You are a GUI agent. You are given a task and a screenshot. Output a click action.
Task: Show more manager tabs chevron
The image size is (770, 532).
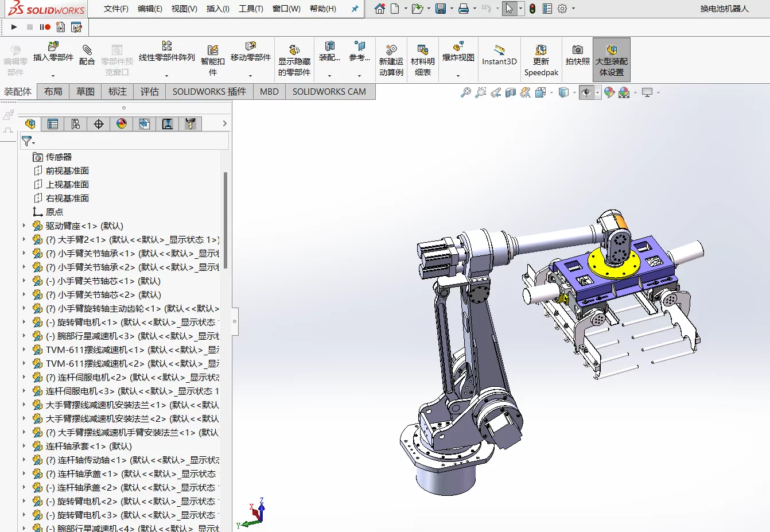pos(224,123)
